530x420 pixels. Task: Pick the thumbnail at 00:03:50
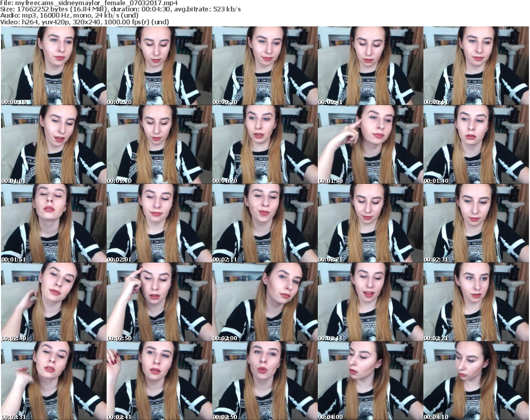(264, 381)
